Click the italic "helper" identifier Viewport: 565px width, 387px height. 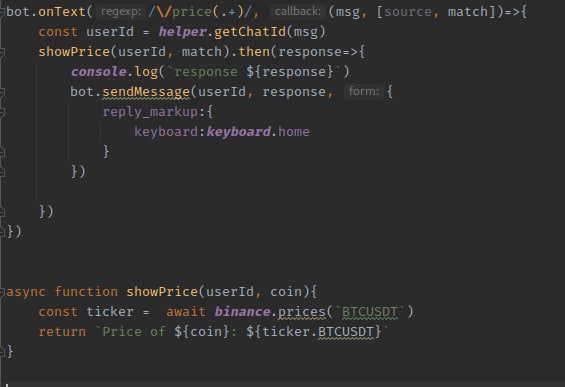(182, 32)
